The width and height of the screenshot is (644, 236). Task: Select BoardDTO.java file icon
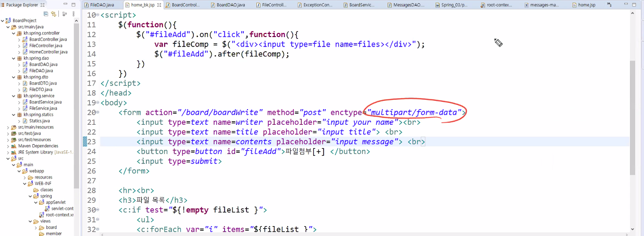click(x=26, y=83)
